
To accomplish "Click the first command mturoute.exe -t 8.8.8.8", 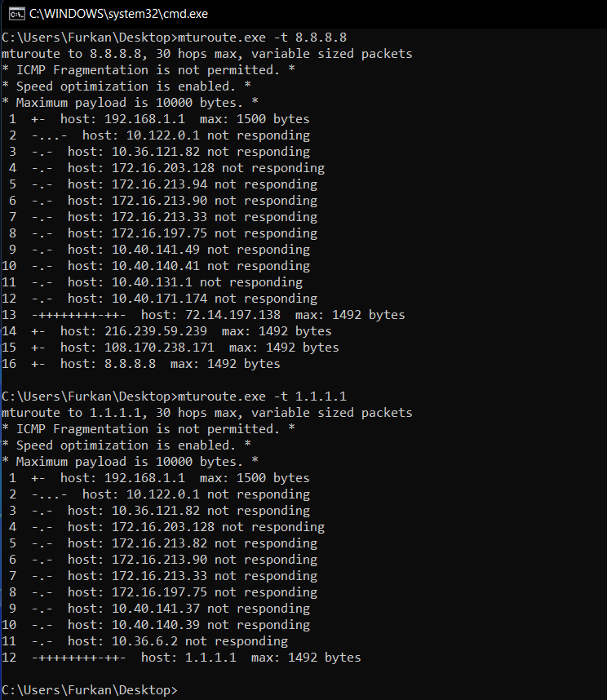I will click(x=262, y=38).
